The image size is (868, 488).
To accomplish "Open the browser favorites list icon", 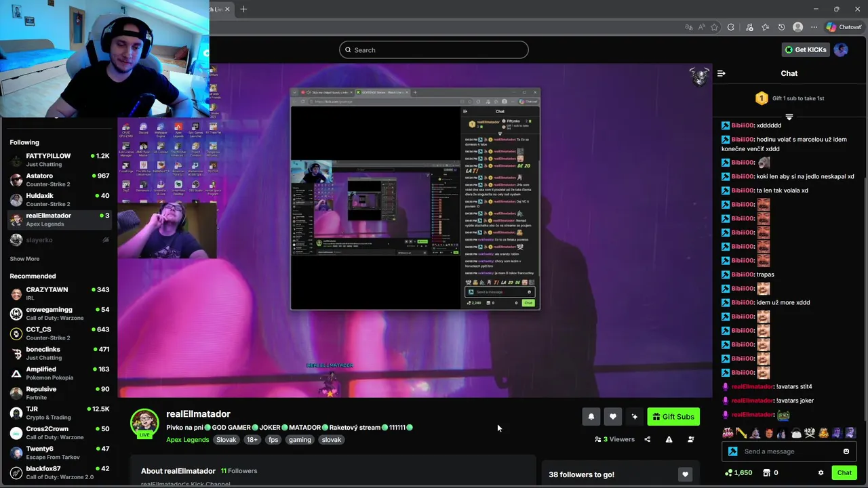I will coord(765,27).
